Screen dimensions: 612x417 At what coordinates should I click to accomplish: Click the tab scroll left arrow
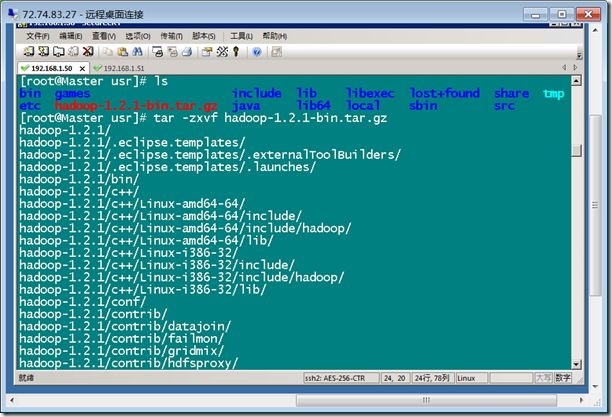[x=564, y=68]
